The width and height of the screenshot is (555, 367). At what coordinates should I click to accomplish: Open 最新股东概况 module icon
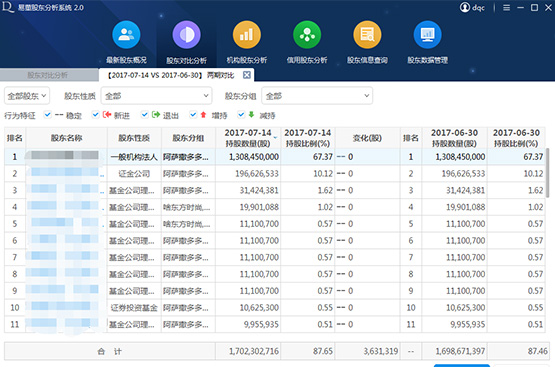click(126, 35)
